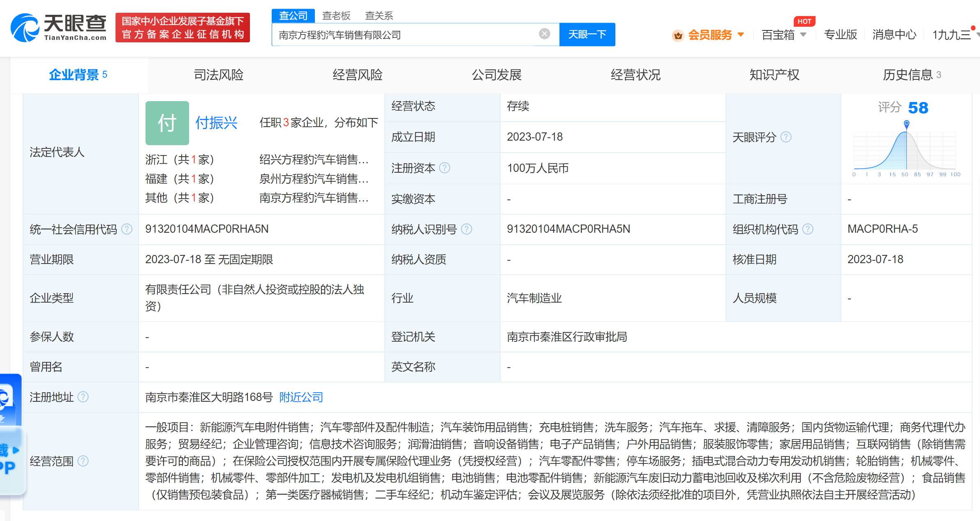Click help icon next to 统一社会信用代码
Image resolution: width=980 pixels, height=521 pixels.
click(x=127, y=229)
